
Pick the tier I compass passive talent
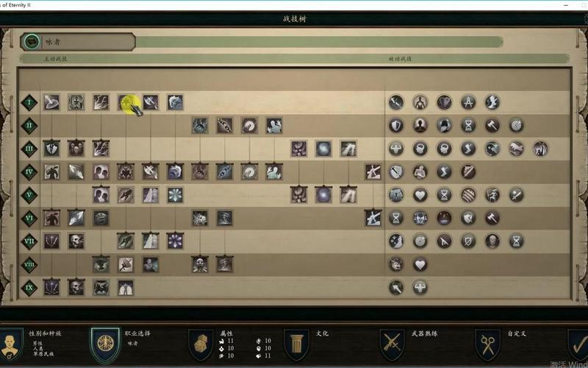(468, 102)
